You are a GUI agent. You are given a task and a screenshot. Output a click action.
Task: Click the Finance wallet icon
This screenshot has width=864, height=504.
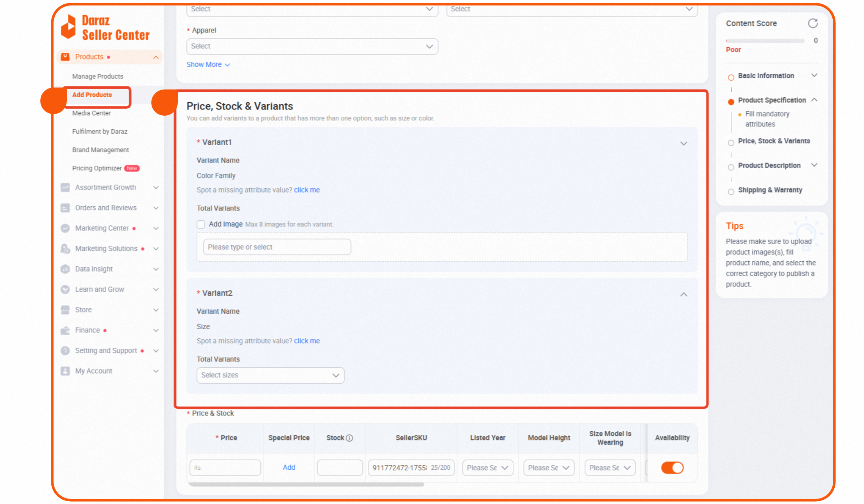pos(65,330)
